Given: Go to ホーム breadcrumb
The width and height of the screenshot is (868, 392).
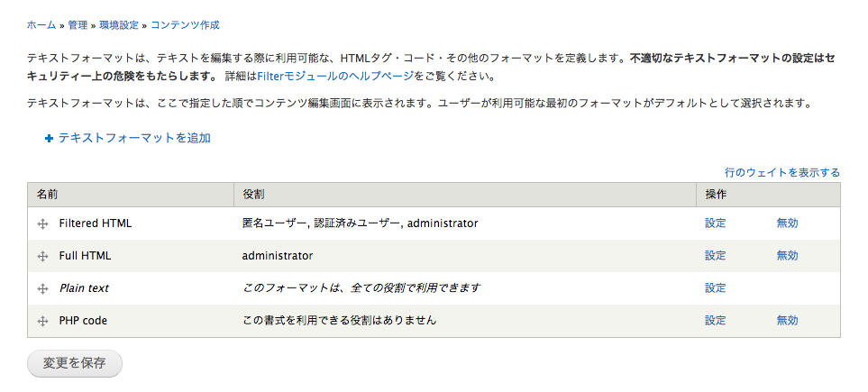Looking at the screenshot, I should [41, 25].
